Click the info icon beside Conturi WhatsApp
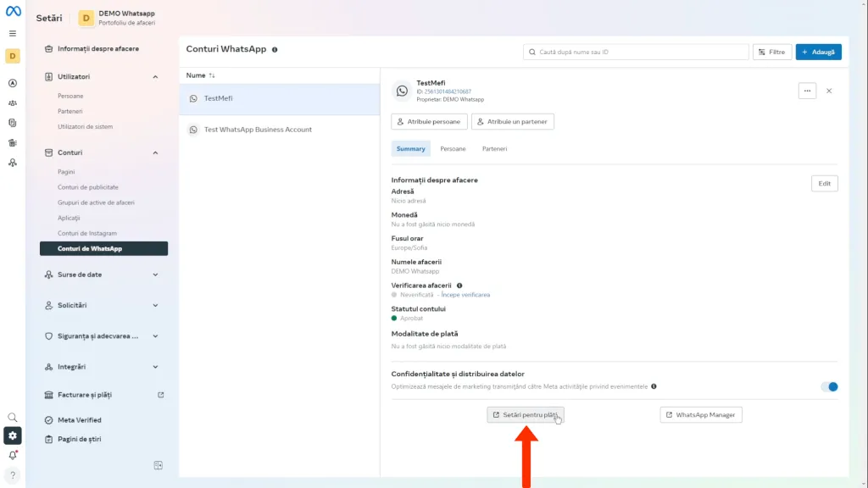868x488 pixels. [x=275, y=49]
